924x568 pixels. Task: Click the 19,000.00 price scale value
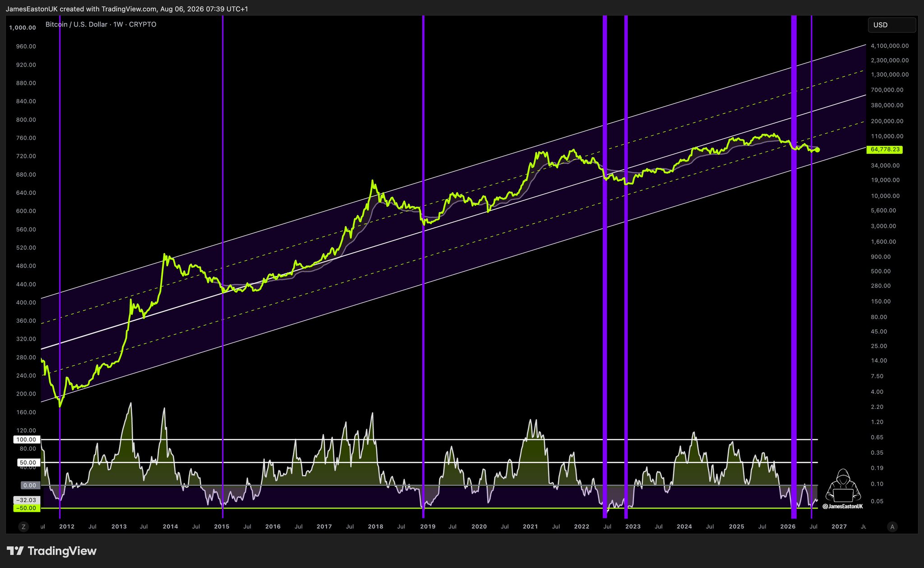pyautogui.click(x=885, y=180)
